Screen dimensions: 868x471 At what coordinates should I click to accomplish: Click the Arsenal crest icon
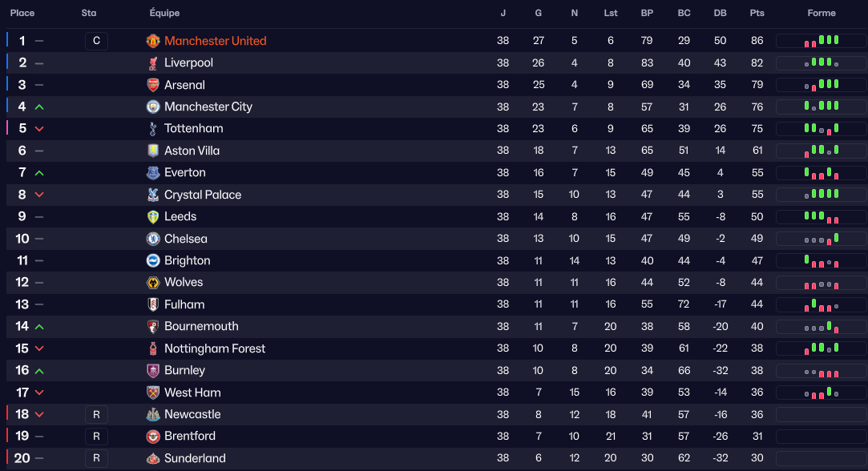153,85
